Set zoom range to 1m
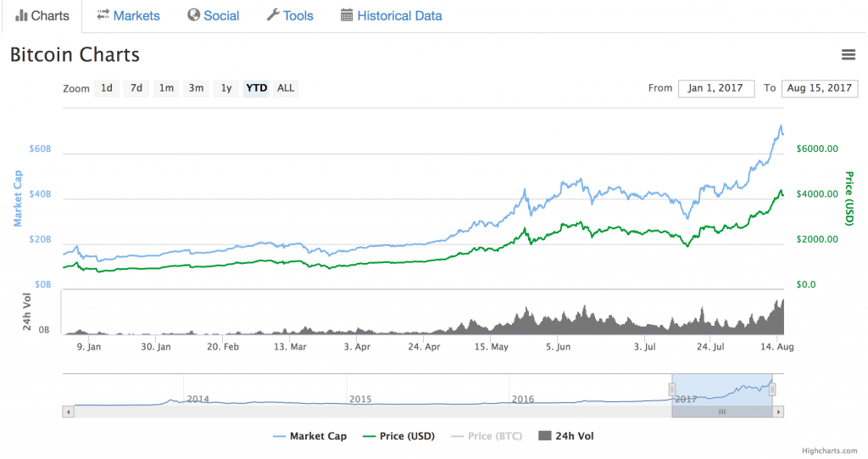The width and height of the screenshot is (868, 459). coord(166,88)
